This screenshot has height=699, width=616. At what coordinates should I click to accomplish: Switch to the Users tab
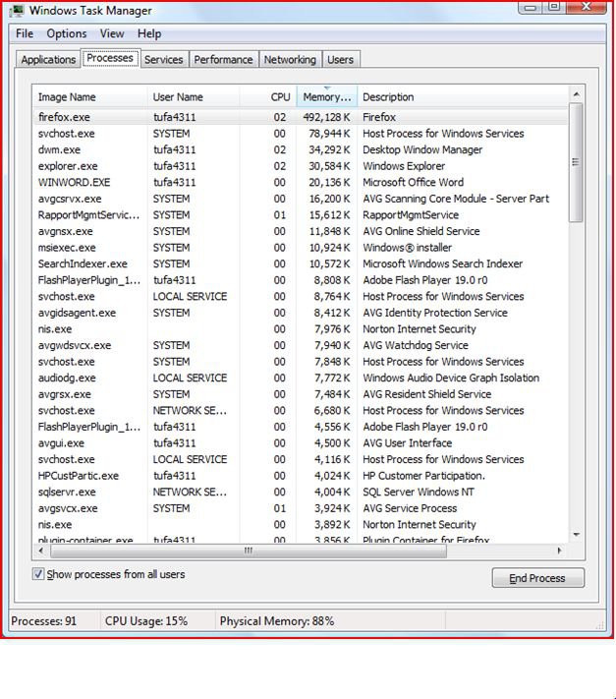click(340, 60)
